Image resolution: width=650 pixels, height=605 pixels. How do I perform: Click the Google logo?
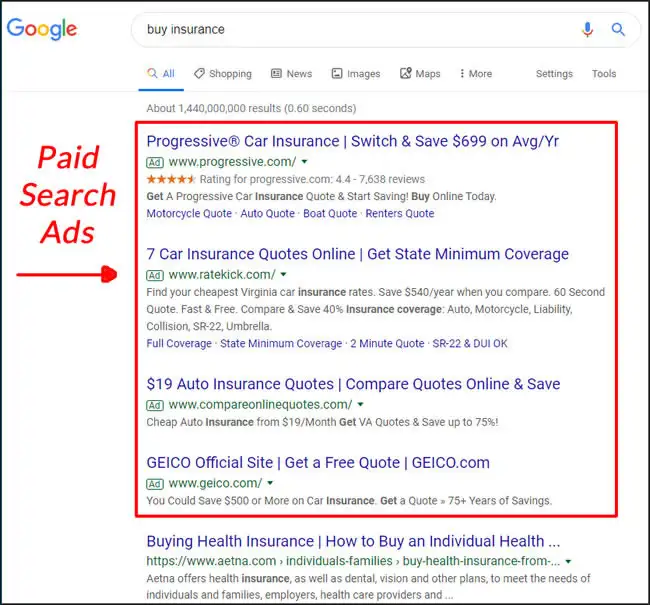tap(42, 29)
